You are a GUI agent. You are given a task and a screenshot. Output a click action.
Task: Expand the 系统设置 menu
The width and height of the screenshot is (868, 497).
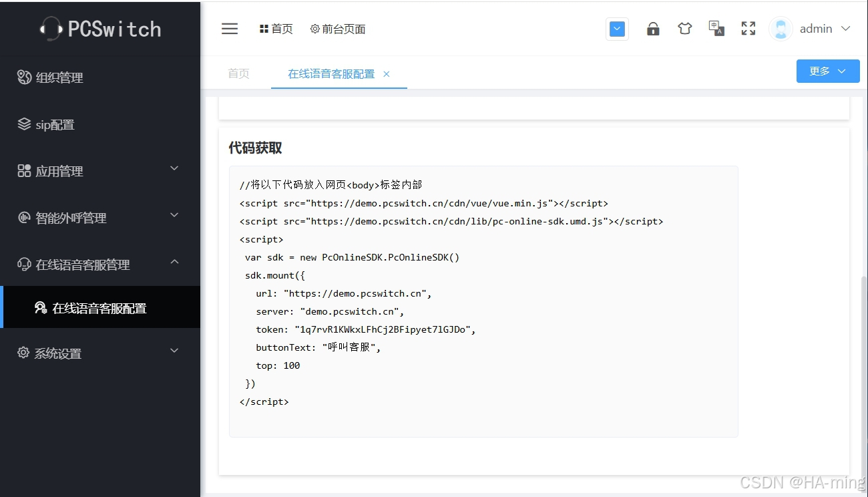coord(100,353)
